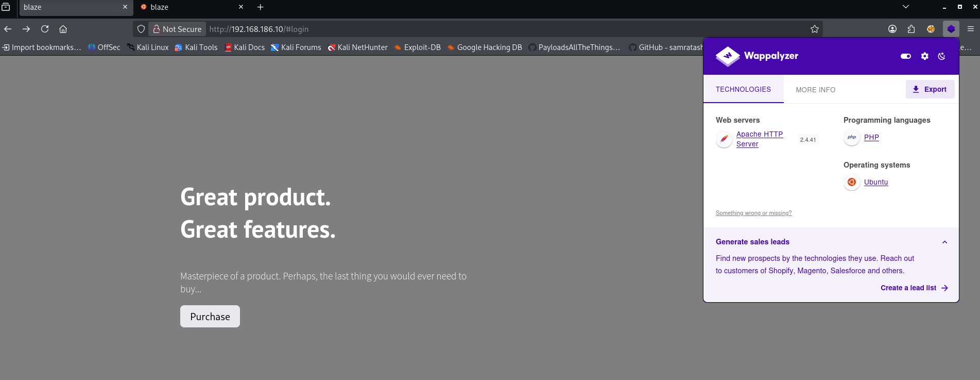Viewport: 980px width, 380px height.
Task: Collapse the Generate sales leads section
Action: pos(944,242)
